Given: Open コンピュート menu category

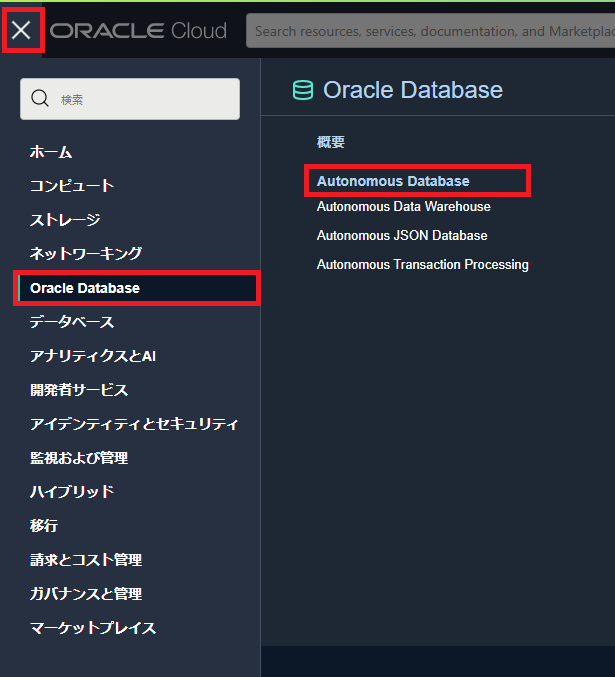Looking at the screenshot, I should (x=72, y=186).
